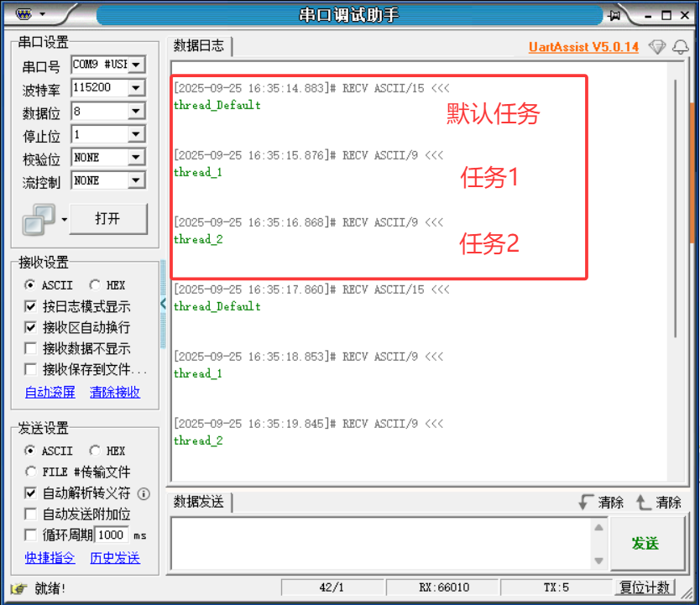The image size is (700, 605).
Task: Click the multi-window port icon
Action: (x=39, y=219)
